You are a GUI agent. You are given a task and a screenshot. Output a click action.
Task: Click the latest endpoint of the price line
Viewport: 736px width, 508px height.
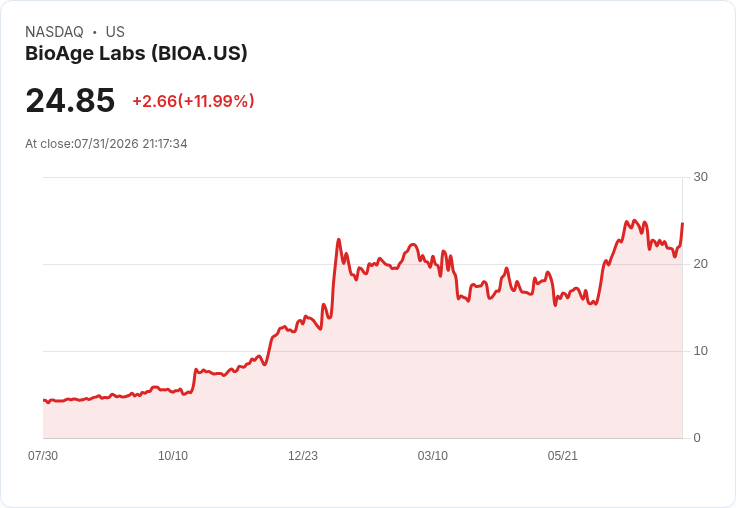682,223
